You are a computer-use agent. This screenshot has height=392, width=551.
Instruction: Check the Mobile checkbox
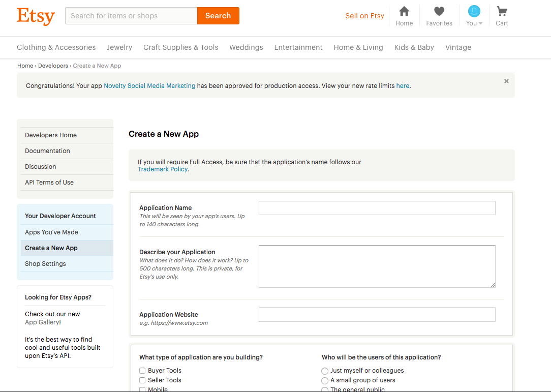coord(142,389)
